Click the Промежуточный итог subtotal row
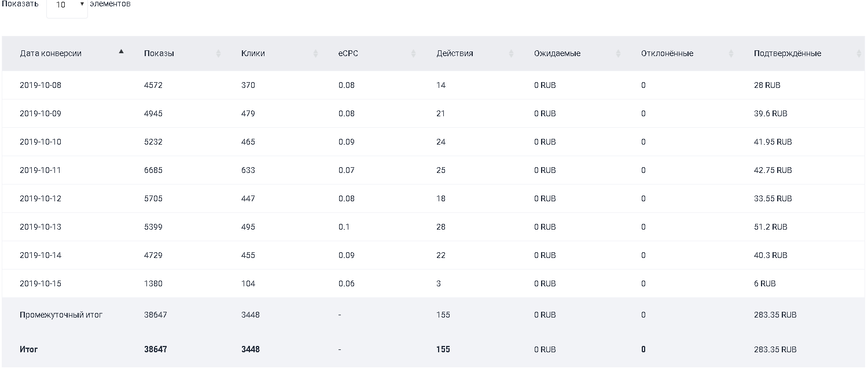This screenshot has width=868, height=376. pos(61,315)
